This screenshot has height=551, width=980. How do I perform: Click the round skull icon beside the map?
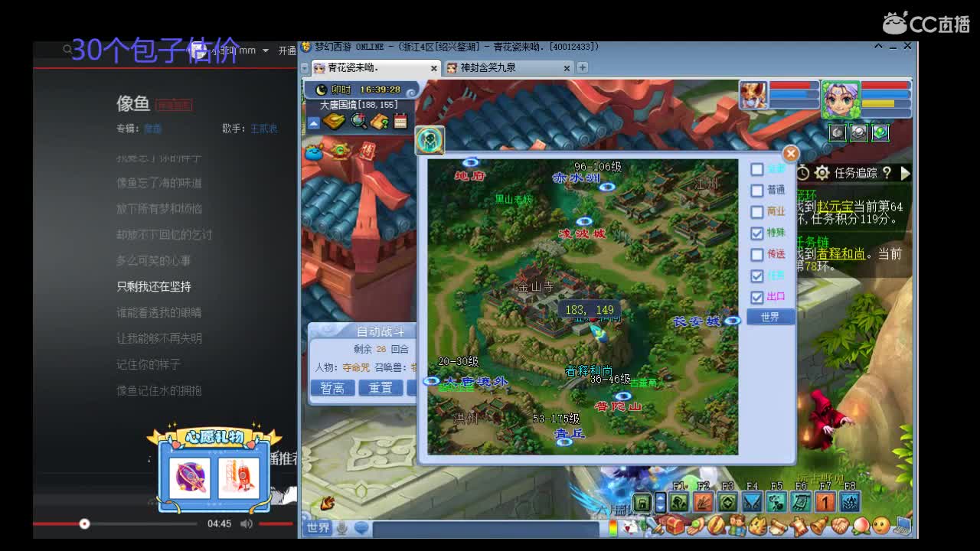pos(430,140)
